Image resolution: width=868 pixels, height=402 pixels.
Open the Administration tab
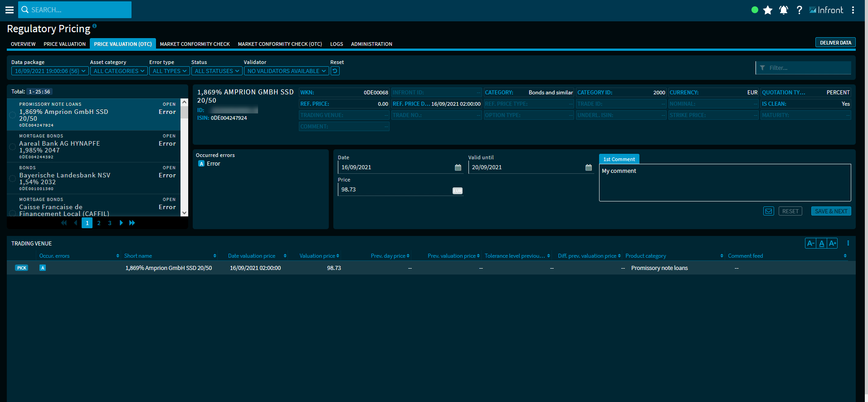371,44
